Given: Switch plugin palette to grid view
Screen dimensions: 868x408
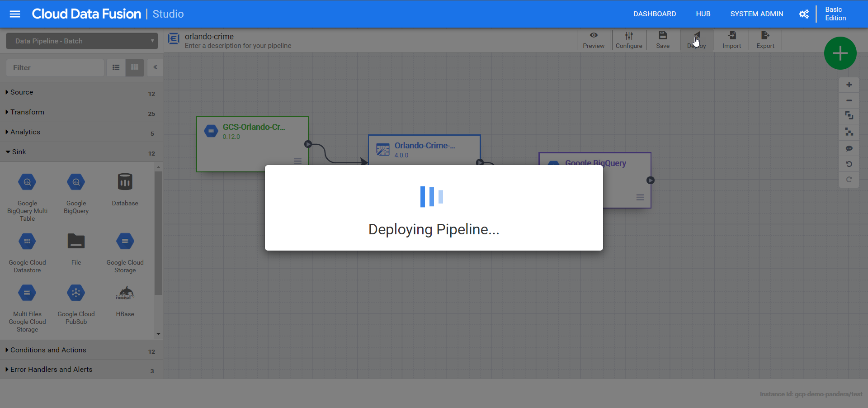Looking at the screenshot, I should 135,67.
